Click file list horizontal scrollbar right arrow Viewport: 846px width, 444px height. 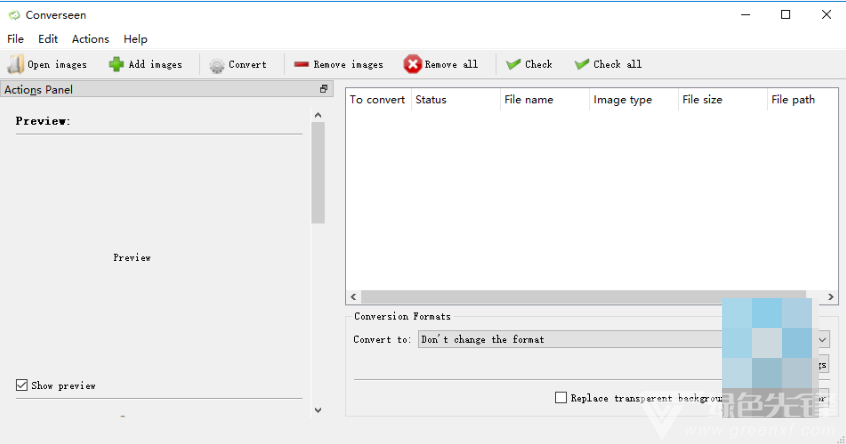click(x=830, y=297)
